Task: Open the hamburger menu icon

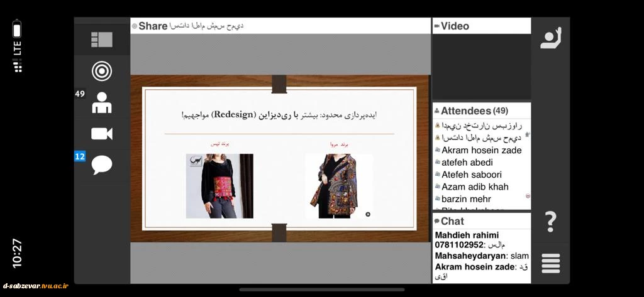Action: click(551, 263)
